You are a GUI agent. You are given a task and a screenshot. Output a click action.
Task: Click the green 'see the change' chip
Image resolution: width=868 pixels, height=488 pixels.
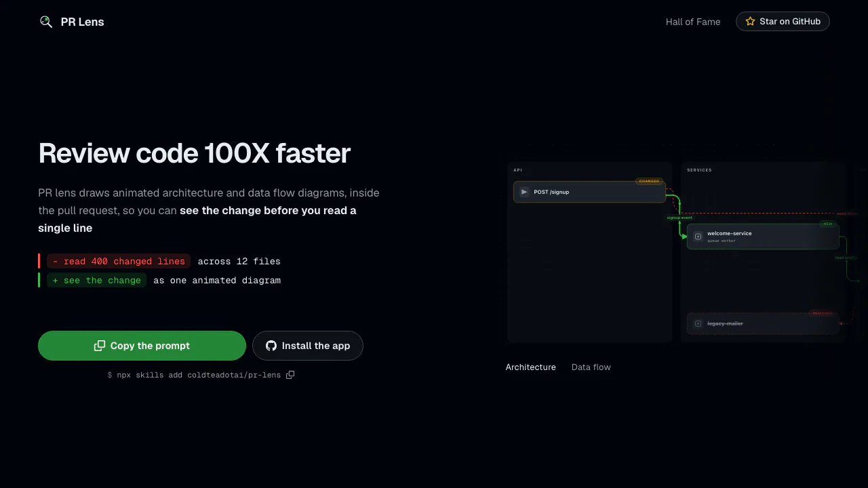coord(96,280)
